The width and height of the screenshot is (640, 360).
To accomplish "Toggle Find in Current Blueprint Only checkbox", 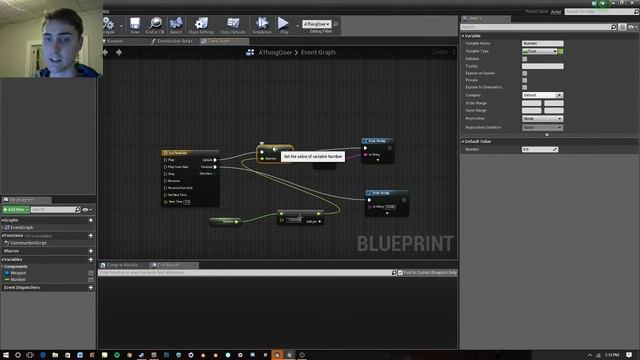I will pyautogui.click(x=400, y=273).
